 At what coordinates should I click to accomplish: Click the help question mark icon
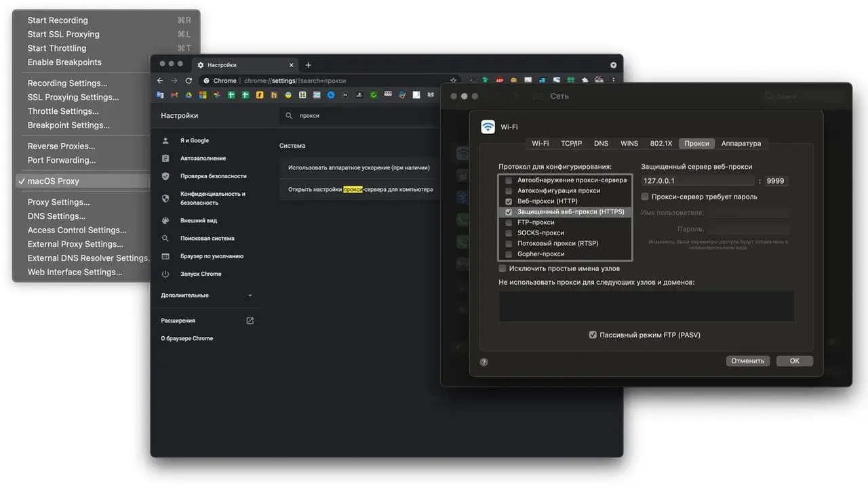(484, 362)
